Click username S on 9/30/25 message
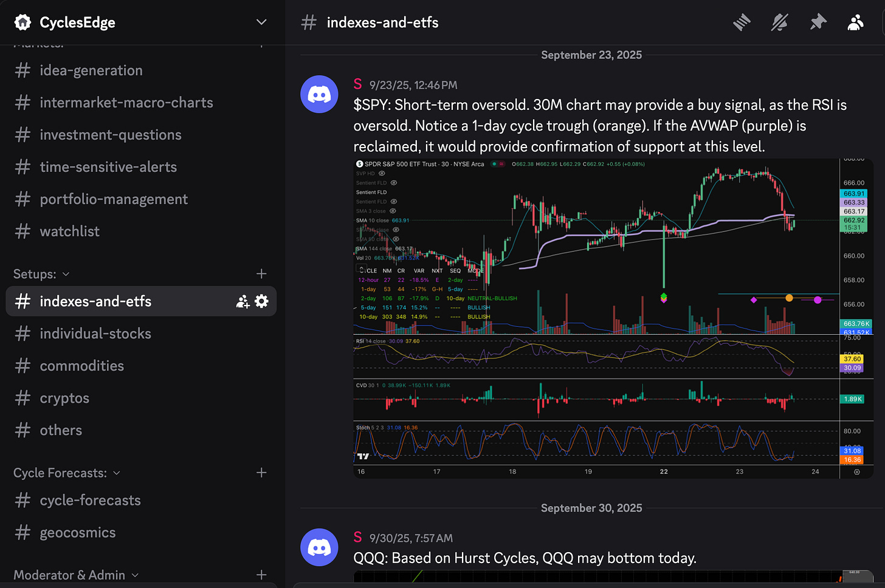The image size is (885, 588). [x=357, y=538]
